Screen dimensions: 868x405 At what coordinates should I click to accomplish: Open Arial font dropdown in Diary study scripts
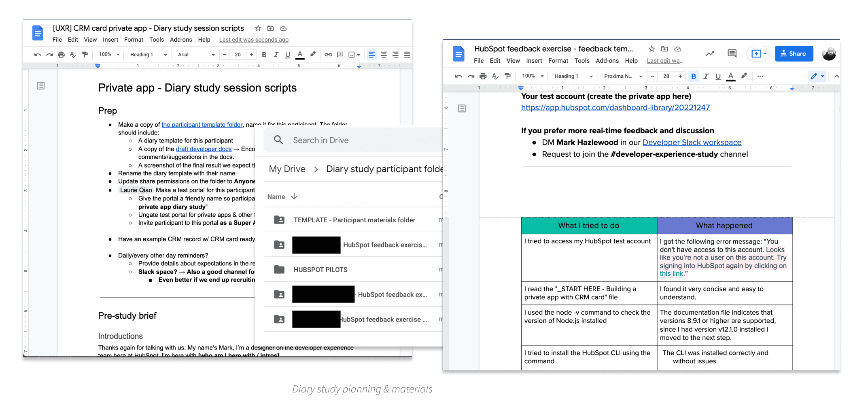click(196, 55)
